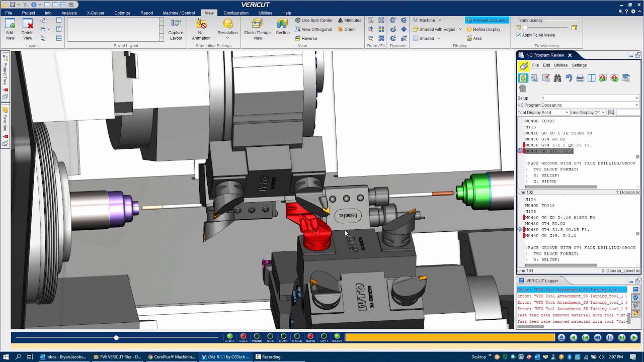Open Stock / Design View
The width and height of the screenshot is (644, 362).
(x=257, y=30)
